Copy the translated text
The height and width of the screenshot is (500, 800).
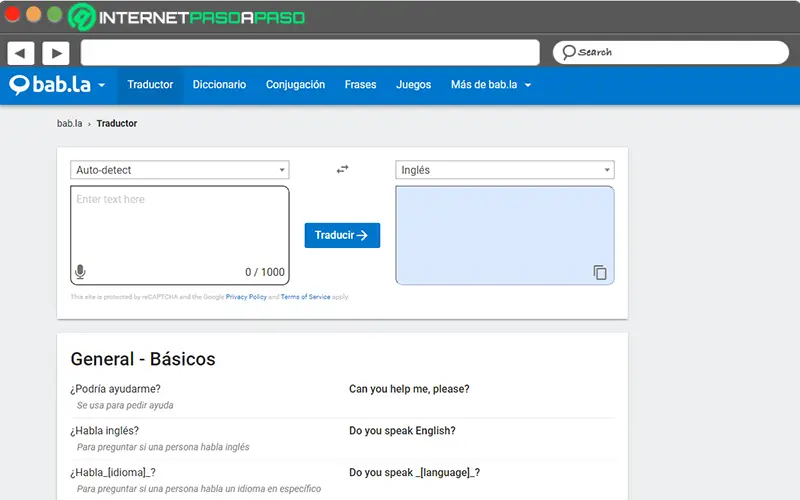tap(599, 272)
